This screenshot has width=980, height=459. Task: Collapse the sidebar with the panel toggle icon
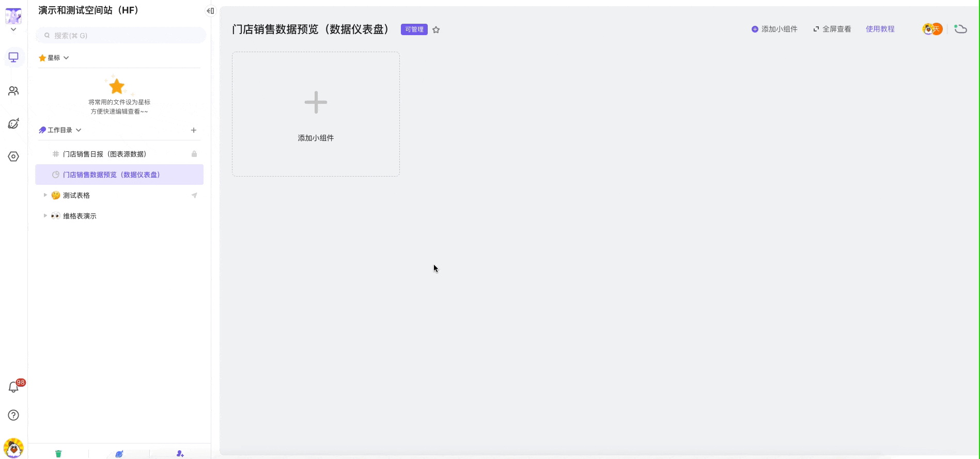point(210,11)
